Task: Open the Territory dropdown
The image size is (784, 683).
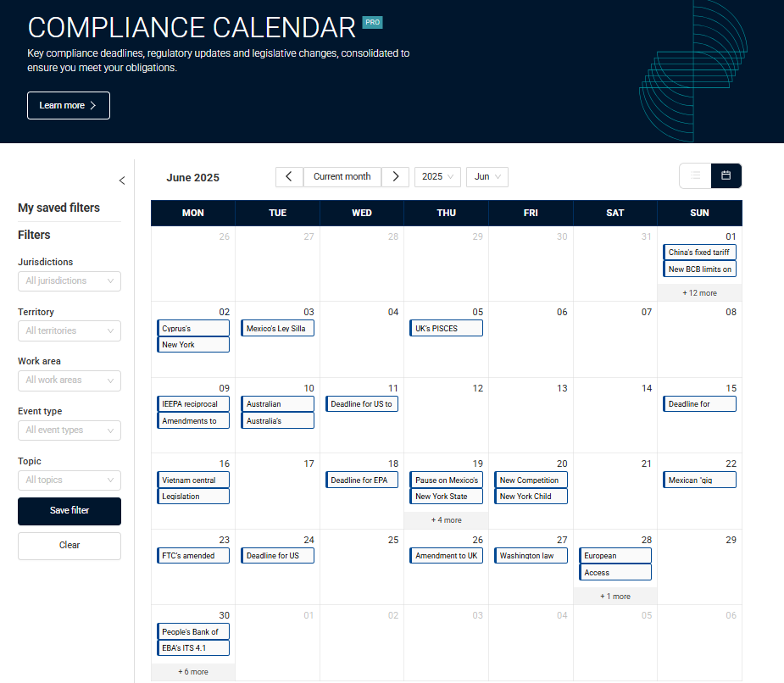Action: [x=69, y=330]
